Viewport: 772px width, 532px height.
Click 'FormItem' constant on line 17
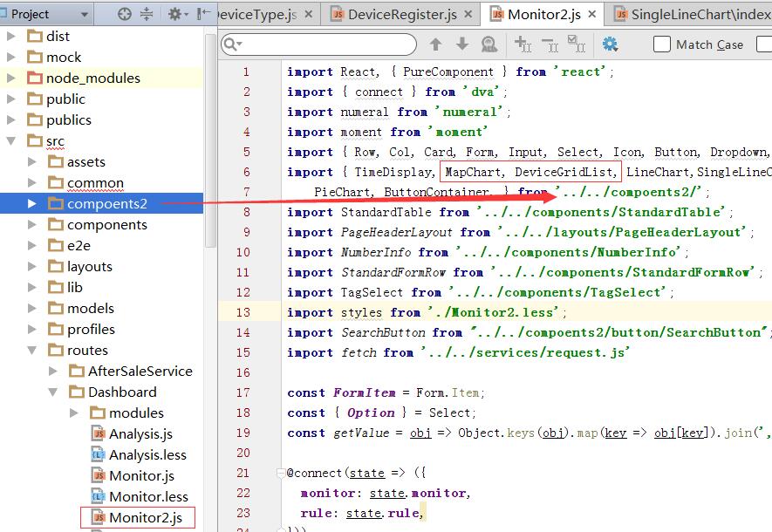pos(364,392)
